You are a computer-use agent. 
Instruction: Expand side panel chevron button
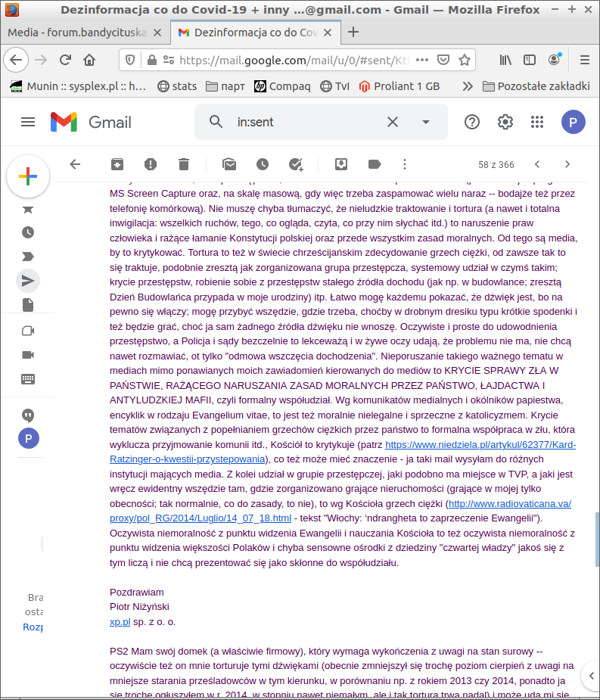point(591,676)
